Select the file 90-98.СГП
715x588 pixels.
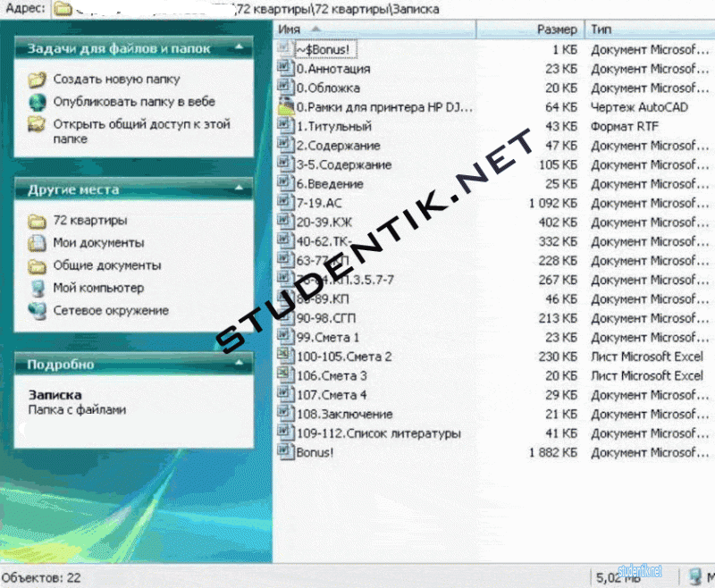coord(326,318)
